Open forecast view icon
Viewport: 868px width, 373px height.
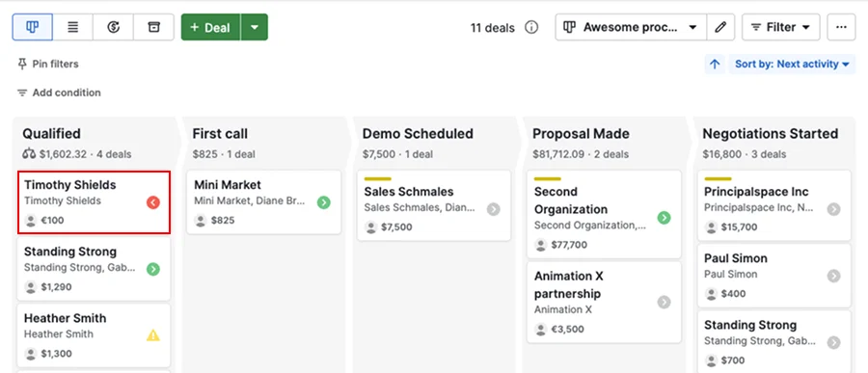pyautogui.click(x=114, y=27)
